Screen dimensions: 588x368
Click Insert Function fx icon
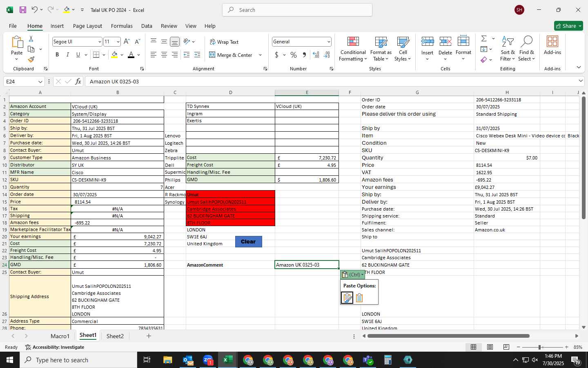click(x=78, y=81)
